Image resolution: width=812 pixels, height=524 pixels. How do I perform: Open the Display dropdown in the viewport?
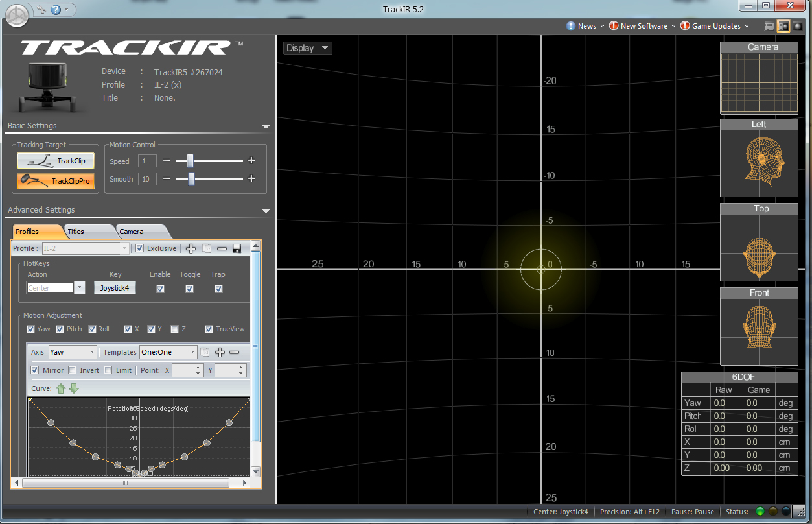307,48
